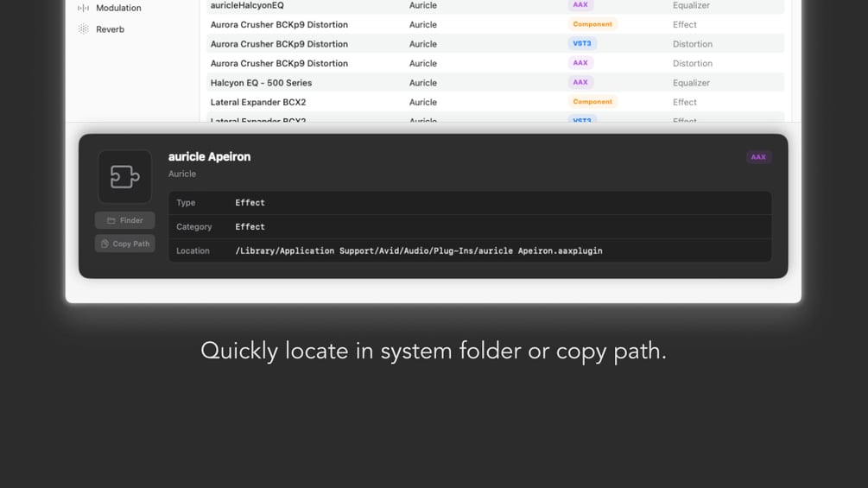
Task: Click the AAX badge for Halcyon EQ - 500 Series
Action: pyautogui.click(x=580, y=82)
